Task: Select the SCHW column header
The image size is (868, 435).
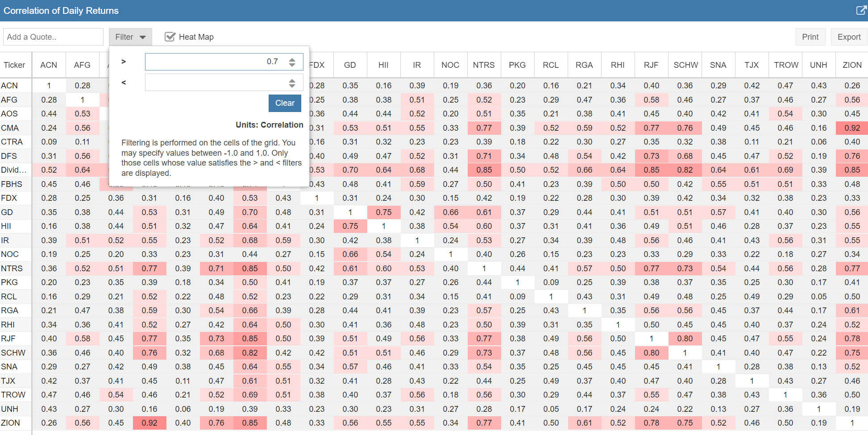Action: tap(685, 65)
